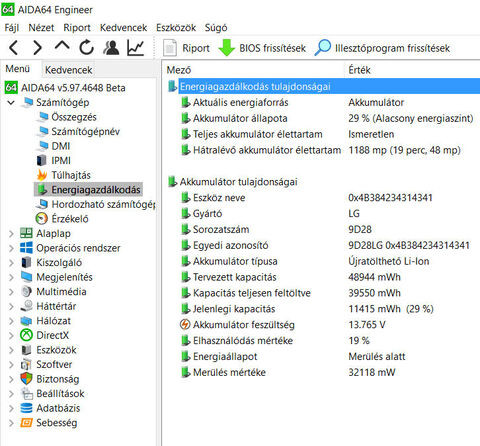The width and height of the screenshot is (480, 446).
Task: Expand the Operációs rendszer node
Action: [x=11, y=248]
